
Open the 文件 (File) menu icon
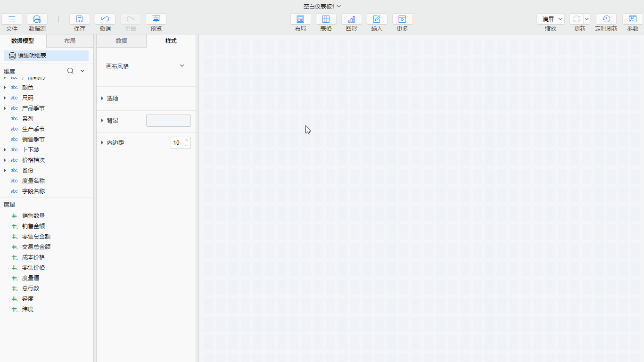[12, 19]
